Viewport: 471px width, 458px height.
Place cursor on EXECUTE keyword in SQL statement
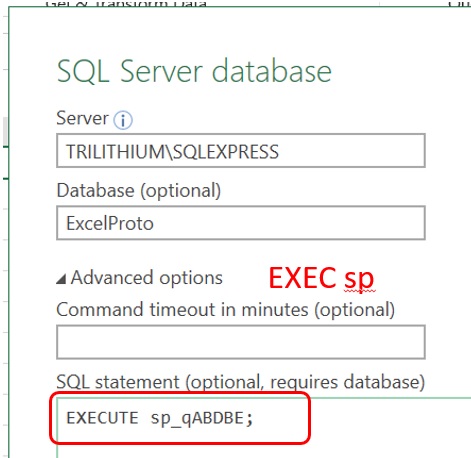(x=102, y=418)
